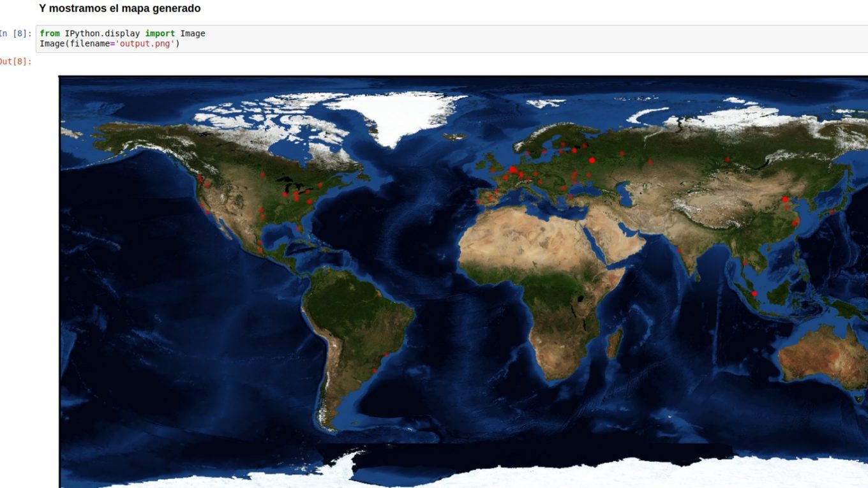This screenshot has width=868, height=488.
Task: Select the Out[8] prompt label
Action: tap(16, 61)
